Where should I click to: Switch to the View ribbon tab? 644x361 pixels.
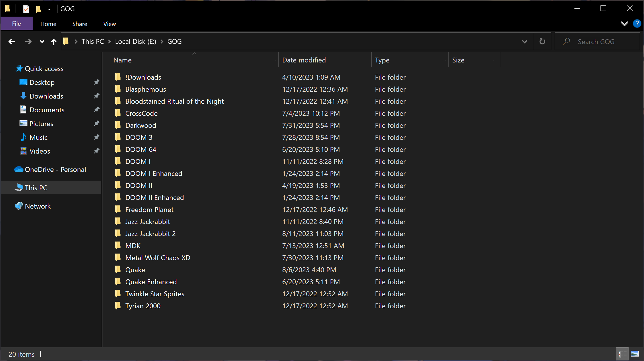110,24
